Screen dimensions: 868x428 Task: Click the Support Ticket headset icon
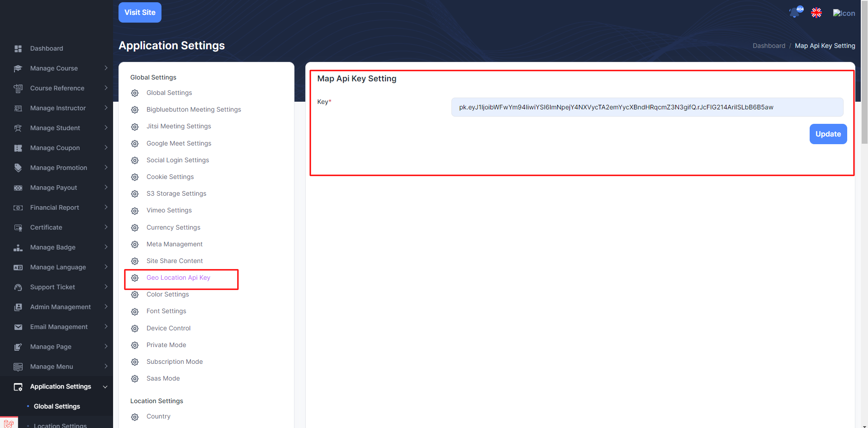point(18,287)
